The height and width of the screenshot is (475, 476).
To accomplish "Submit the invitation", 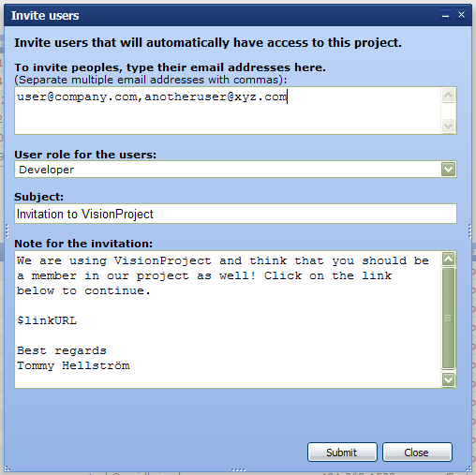I will click(342, 452).
